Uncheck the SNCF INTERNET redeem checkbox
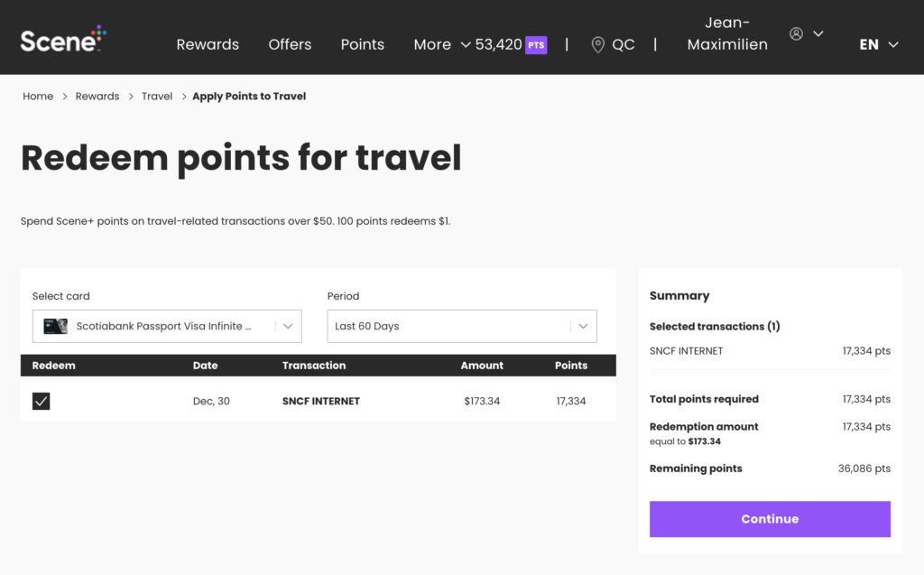Image resolution: width=924 pixels, height=575 pixels. pyautogui.click(x=41, y=400)
